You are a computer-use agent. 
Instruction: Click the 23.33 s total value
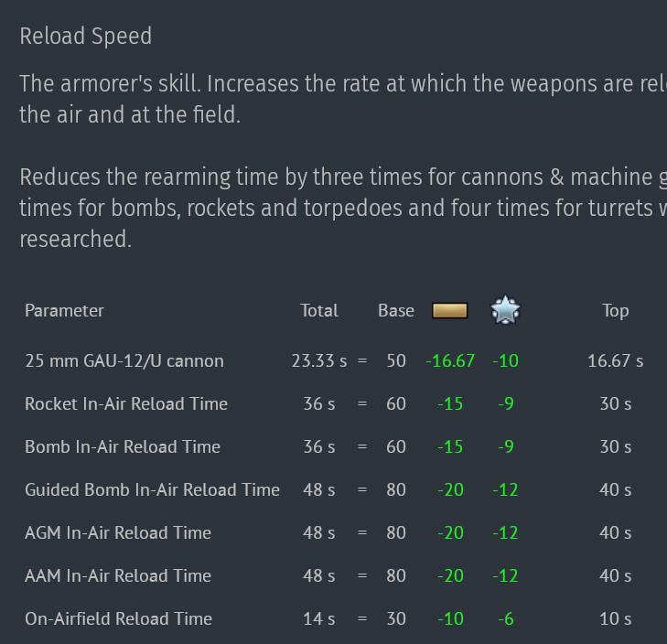point(319,360)
